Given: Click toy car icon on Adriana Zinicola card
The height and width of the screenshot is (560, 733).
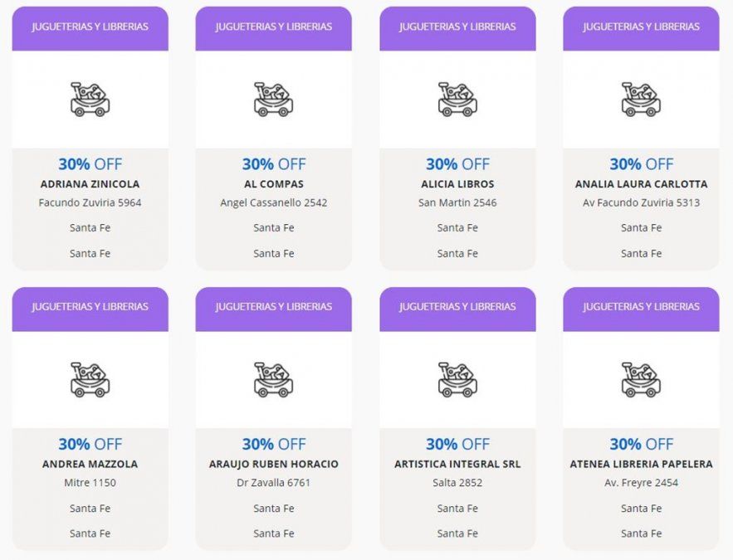Looking at the screenshot, I should pyautogui.click(x=90, y=100).
